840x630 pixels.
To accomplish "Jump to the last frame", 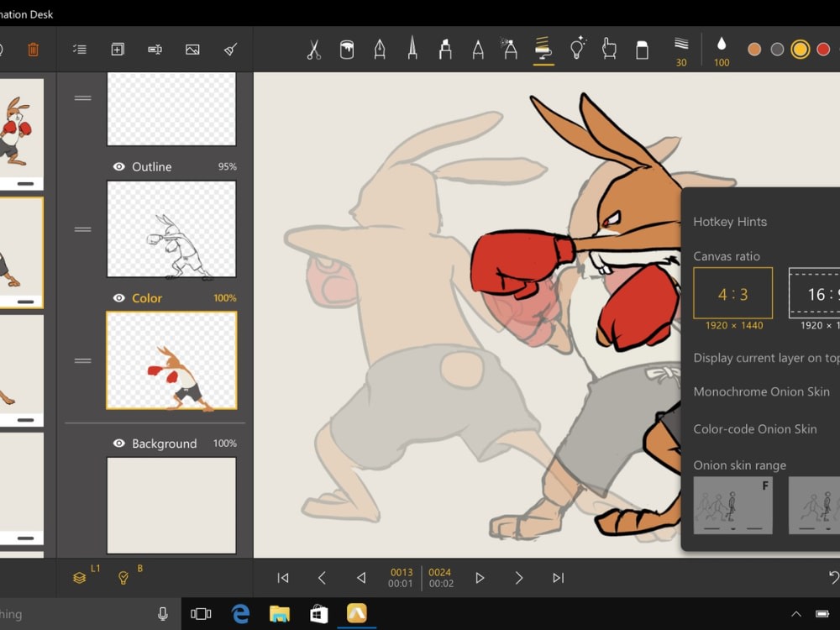I will click(559, 578).
